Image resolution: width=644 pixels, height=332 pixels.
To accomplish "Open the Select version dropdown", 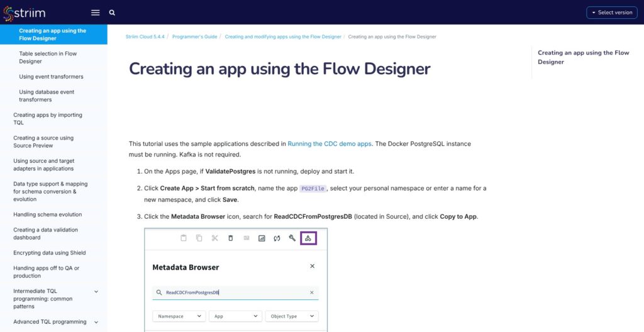I will [611, 13].
